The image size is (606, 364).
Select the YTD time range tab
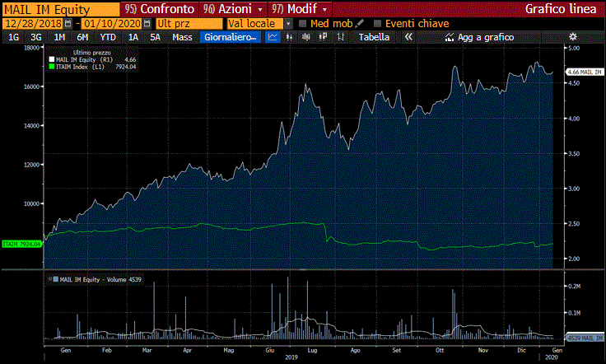coord(108,37)
